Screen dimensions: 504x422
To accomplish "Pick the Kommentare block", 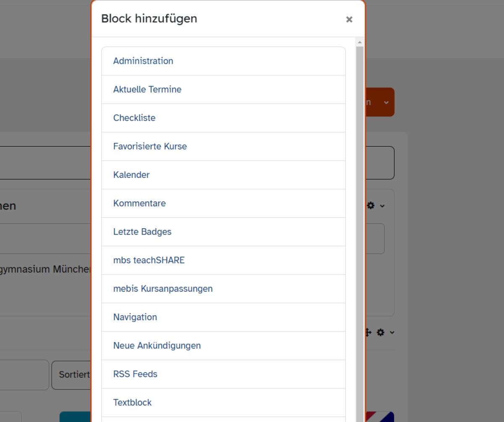I will [x=223, y=203].
